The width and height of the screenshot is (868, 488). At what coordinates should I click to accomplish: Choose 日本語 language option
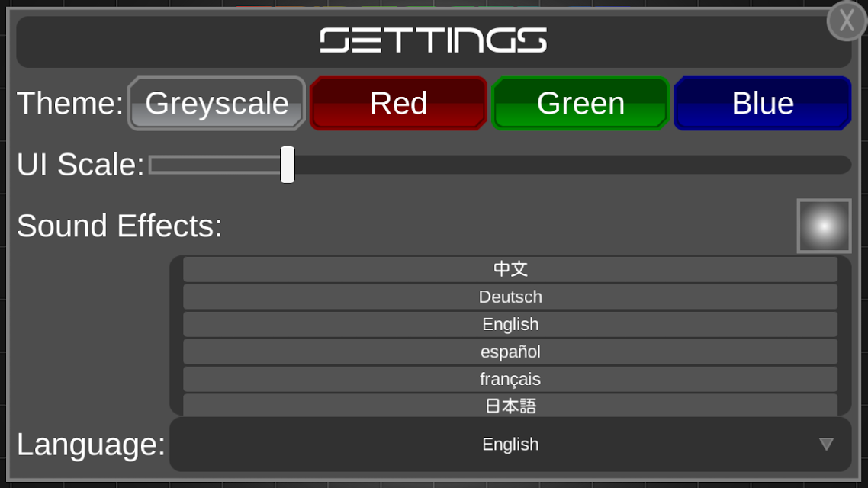[x=510, y=405]
